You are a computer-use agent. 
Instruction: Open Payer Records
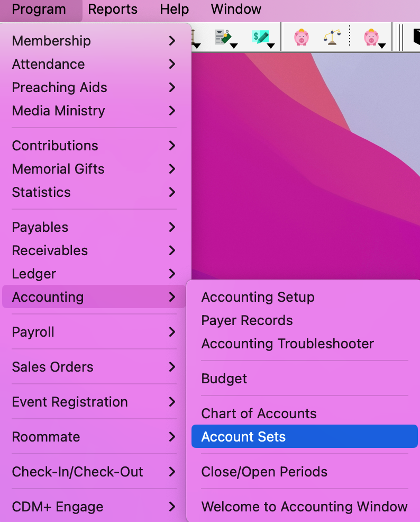point(247,320)
